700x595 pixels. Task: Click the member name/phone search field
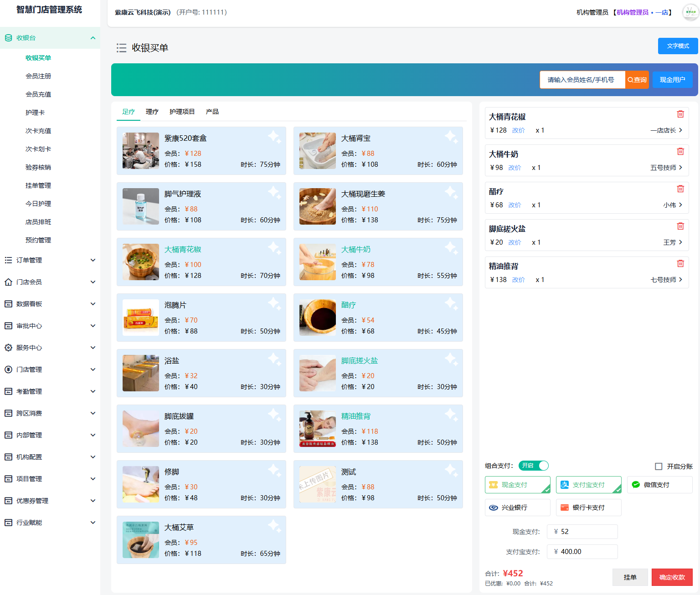pyautogui.click(x=582, y=80)
